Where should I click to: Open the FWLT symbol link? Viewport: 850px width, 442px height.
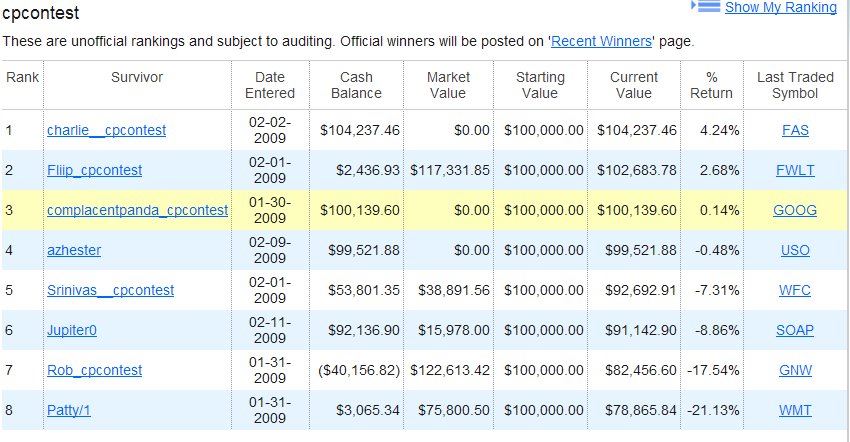tap(795, 170)
